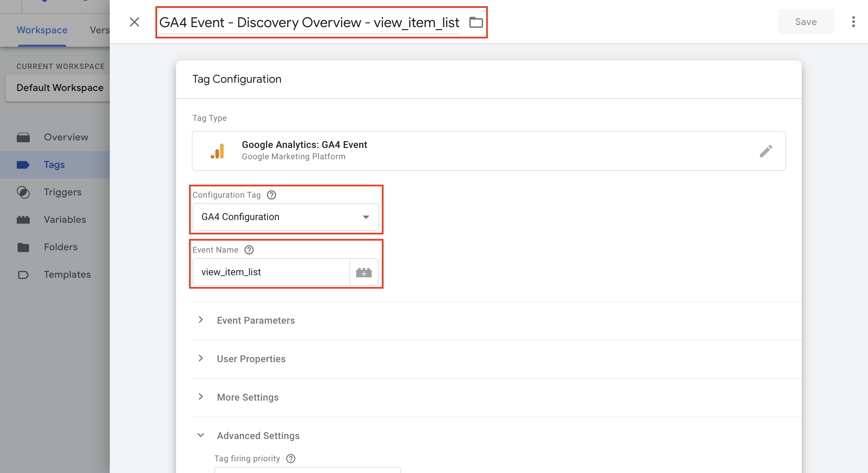
Task: Select Google Analytics: GA4 Event tag type
Action: coord(489,151)
